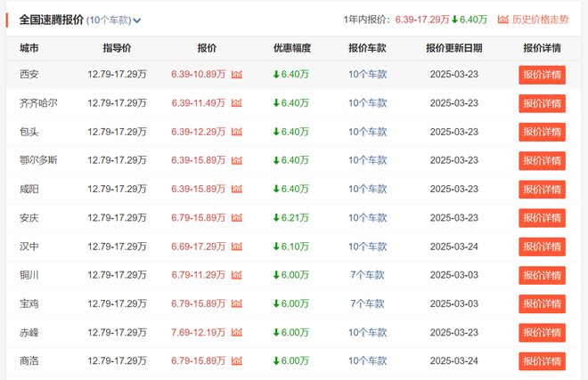Open price trend chart icon for 铜川
588x380 pixels.
point(237,275)
